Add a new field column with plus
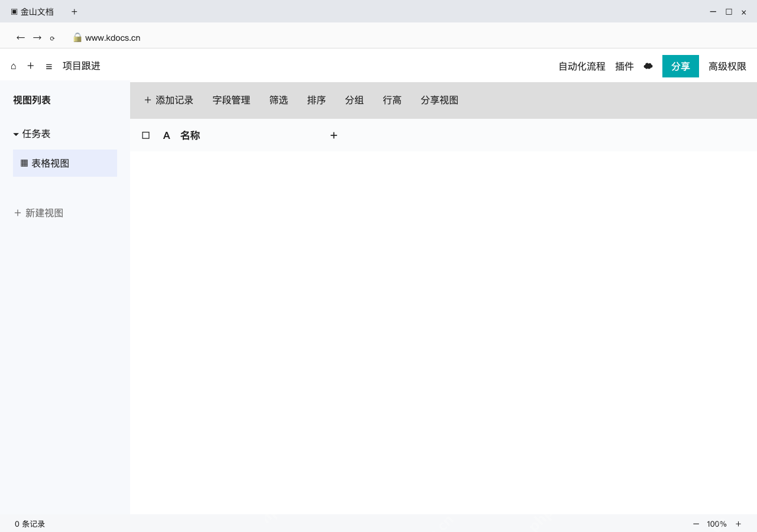Viewport: 757px width, 532px height. coord(334,135)
